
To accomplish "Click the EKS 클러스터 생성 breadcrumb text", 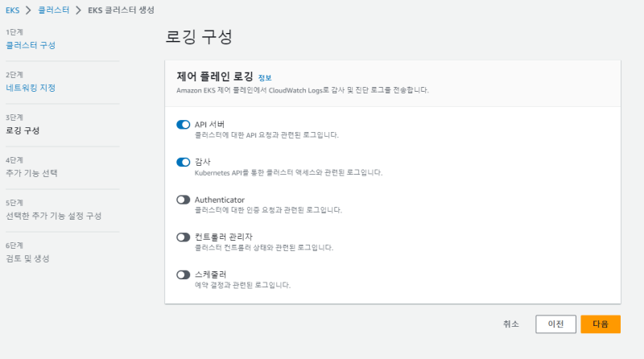I will [x=121, y=10].
